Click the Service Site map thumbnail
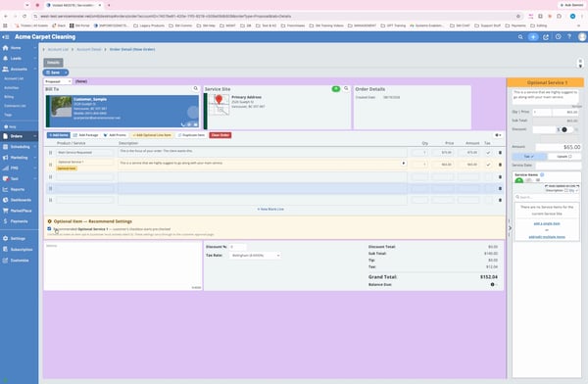 219,104
